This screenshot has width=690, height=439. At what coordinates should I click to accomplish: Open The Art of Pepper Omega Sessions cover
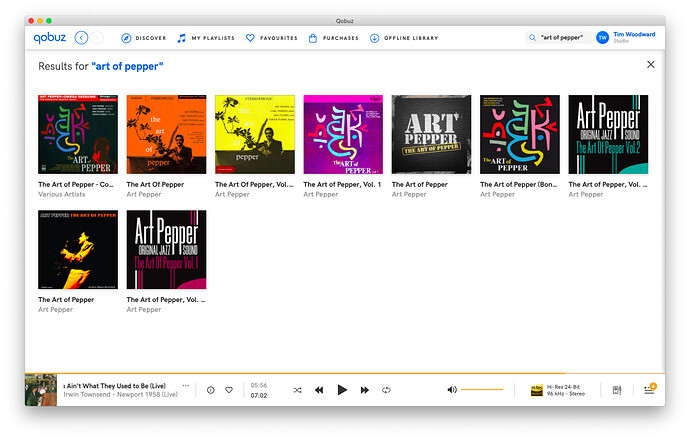[x=78, y=134]
